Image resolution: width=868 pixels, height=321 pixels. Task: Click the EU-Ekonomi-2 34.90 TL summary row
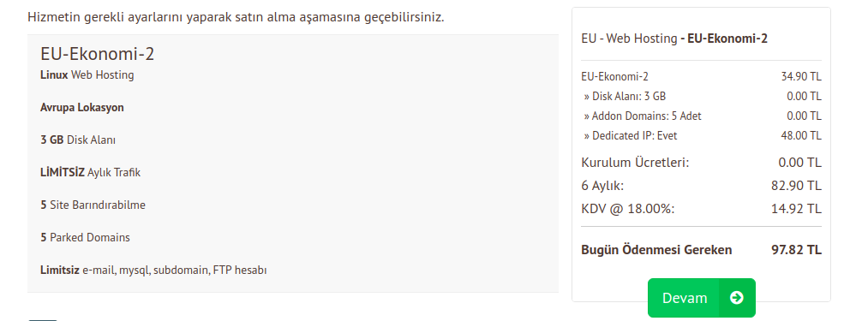(x=702, y=76)
